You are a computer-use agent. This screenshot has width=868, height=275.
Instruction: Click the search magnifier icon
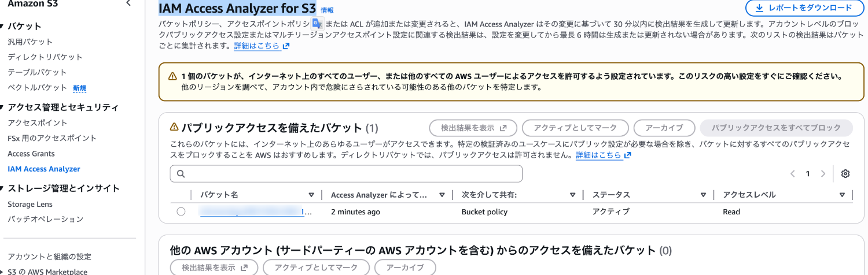(181, 174)
